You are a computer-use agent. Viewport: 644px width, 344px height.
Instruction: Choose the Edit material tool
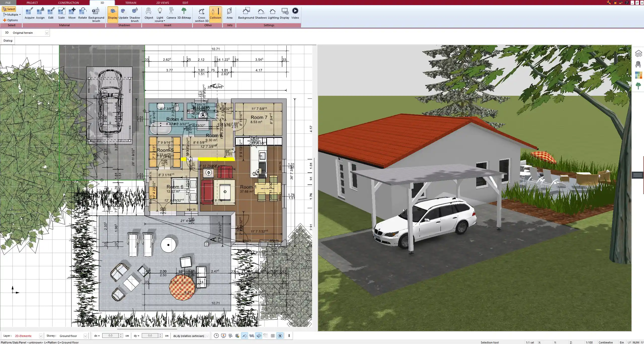coord(51,13)
